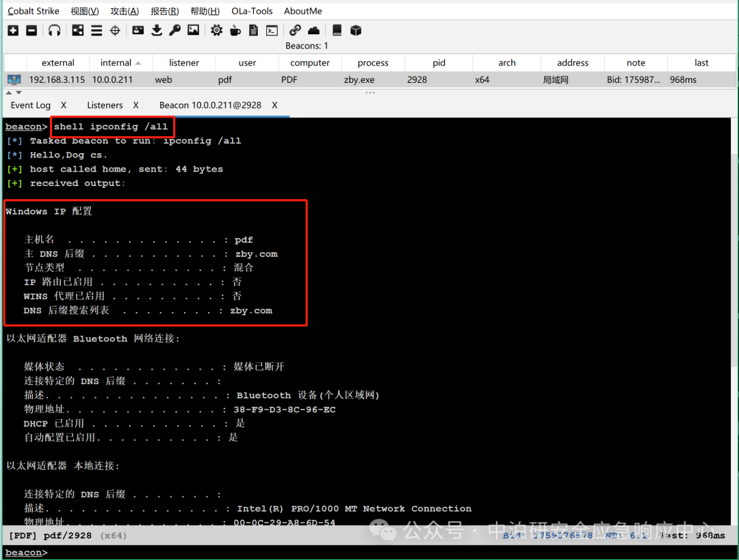Sort by the listener column header
739x560 pixels.
184,63
